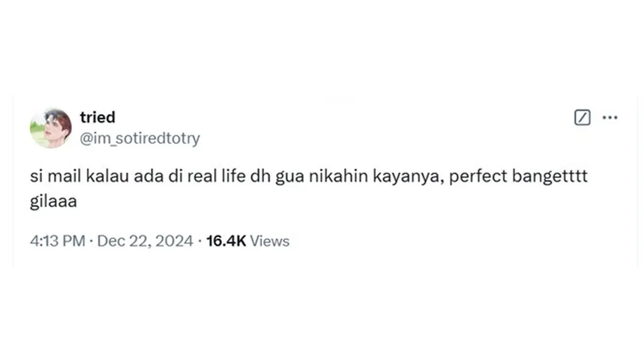This screenshot has height=362, width=644.
Task: Open the more options menu via the ellipsis
Action: 610,117
